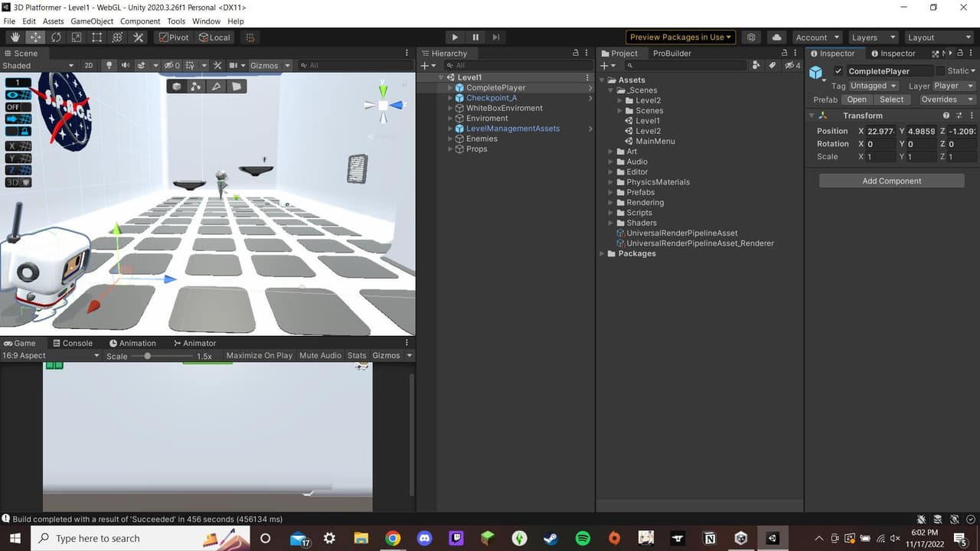This screenshot has width=980, height=551.
Task: Click the scene orientation gizmo
Action: click(384, 105)
